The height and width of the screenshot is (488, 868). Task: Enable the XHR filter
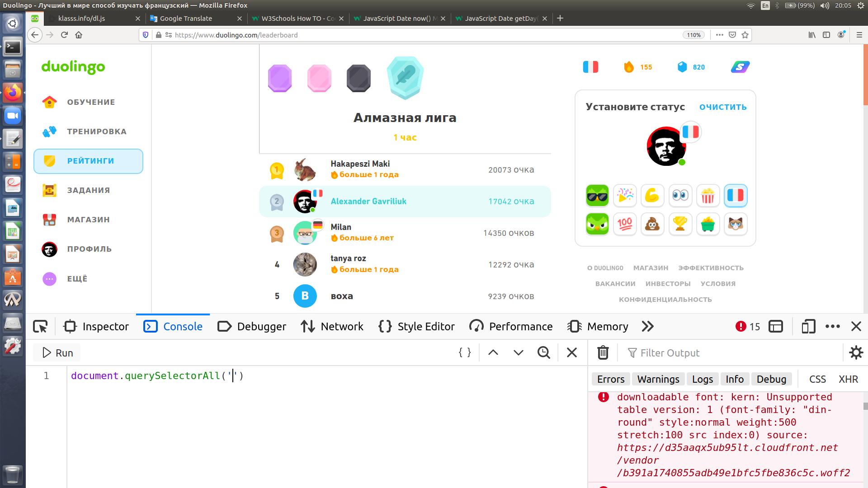pos(848,379)
